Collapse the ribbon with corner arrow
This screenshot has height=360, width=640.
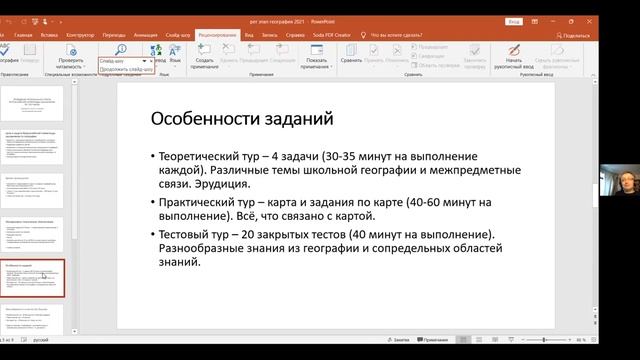coord(593,75)
